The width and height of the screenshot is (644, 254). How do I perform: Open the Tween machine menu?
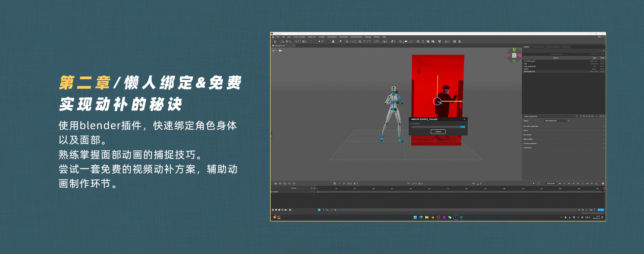[299, 37]
